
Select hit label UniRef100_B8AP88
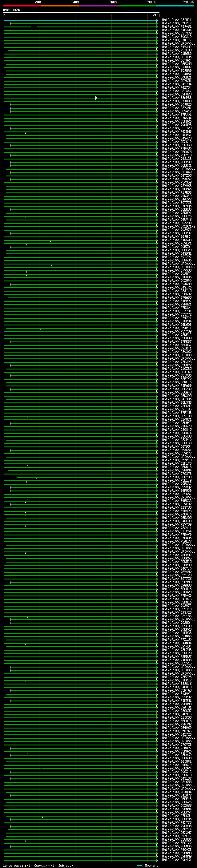176,98
